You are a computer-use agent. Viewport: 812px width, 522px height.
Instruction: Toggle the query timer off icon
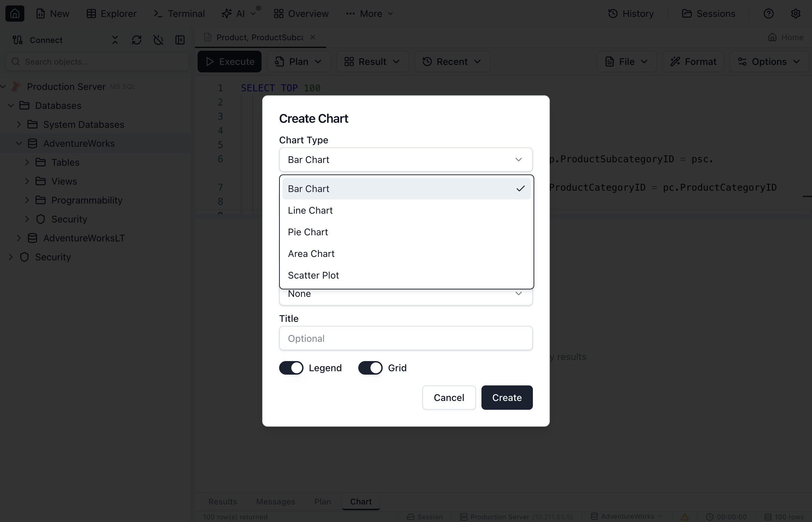point(158,40)
